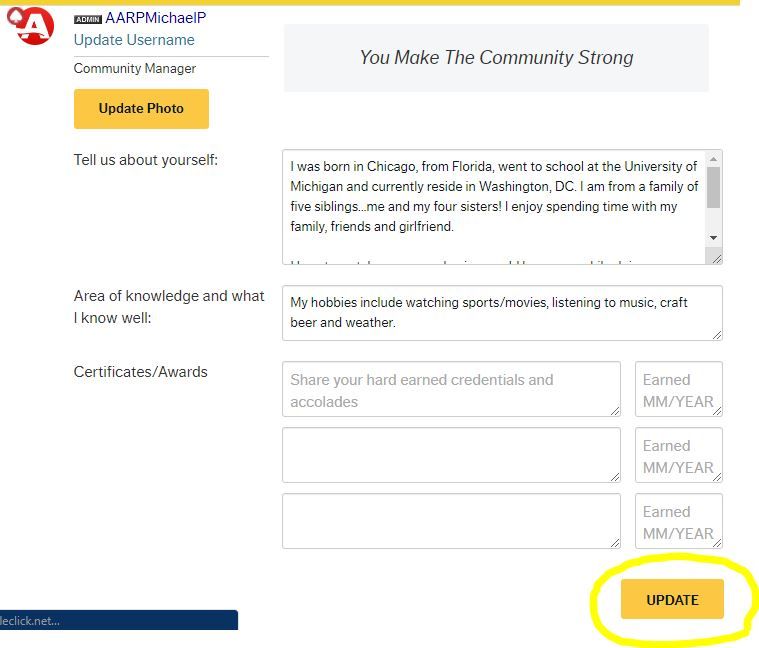The height and width of the screenshot is (648, 759).
Task: Focus the third 'Earned MM/YEAR' date field
Action: click(678, 521)
